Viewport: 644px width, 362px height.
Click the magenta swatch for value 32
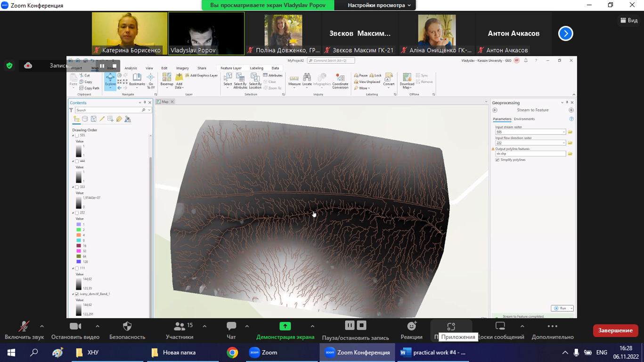[79, 251]
